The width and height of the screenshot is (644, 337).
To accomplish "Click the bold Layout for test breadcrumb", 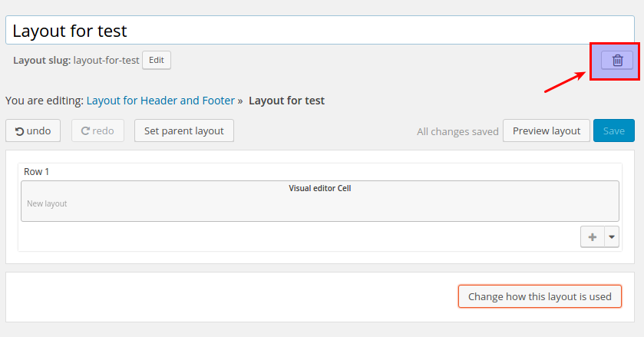I will [x=286, y=101].
